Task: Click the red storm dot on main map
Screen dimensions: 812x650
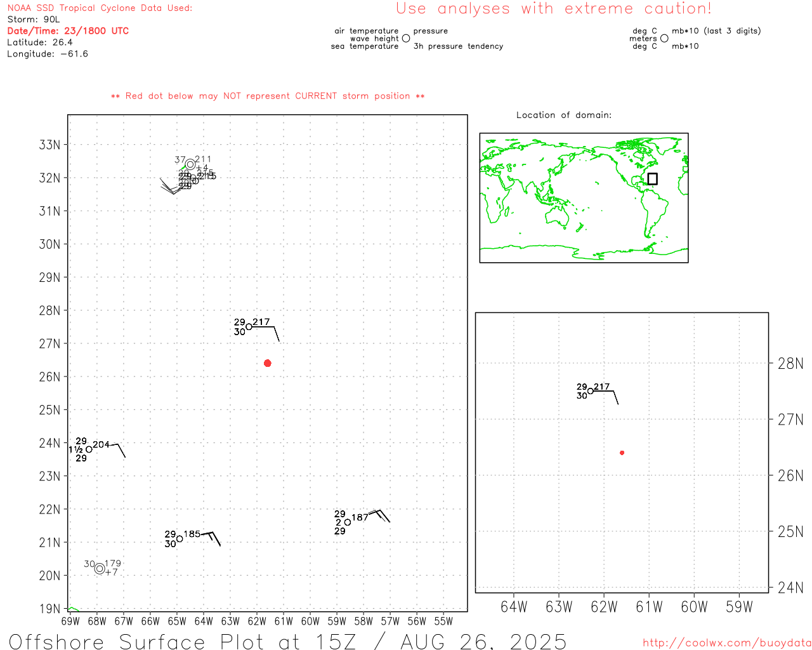Action: (267, 363)
